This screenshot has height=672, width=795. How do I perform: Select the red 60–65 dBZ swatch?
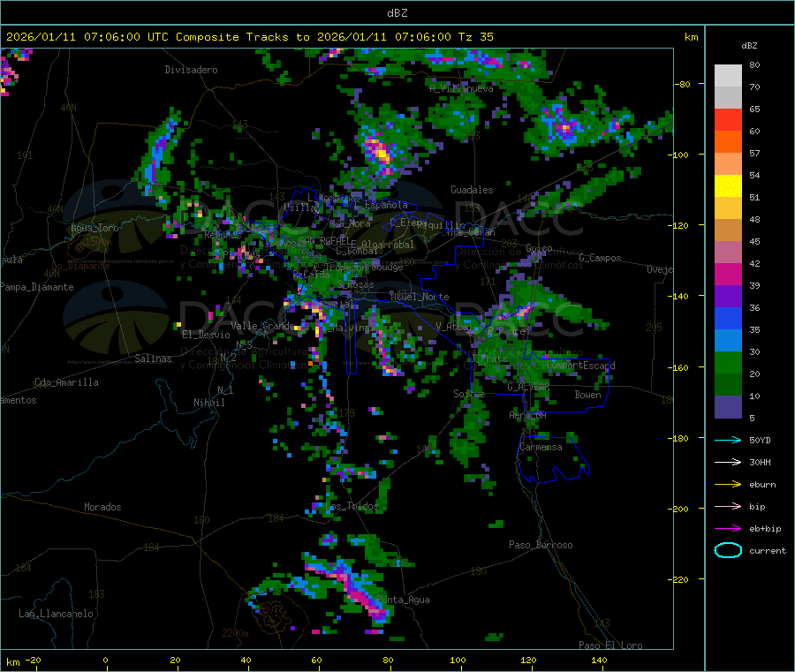pyautogui.click(x=728, y=120)
